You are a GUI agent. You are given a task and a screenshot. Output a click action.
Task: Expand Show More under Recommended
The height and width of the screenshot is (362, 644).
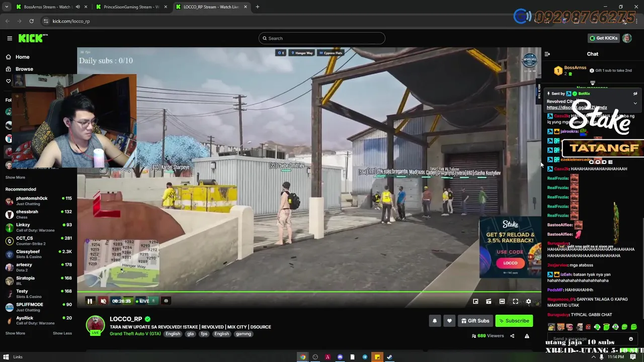[x=15, y=333]
